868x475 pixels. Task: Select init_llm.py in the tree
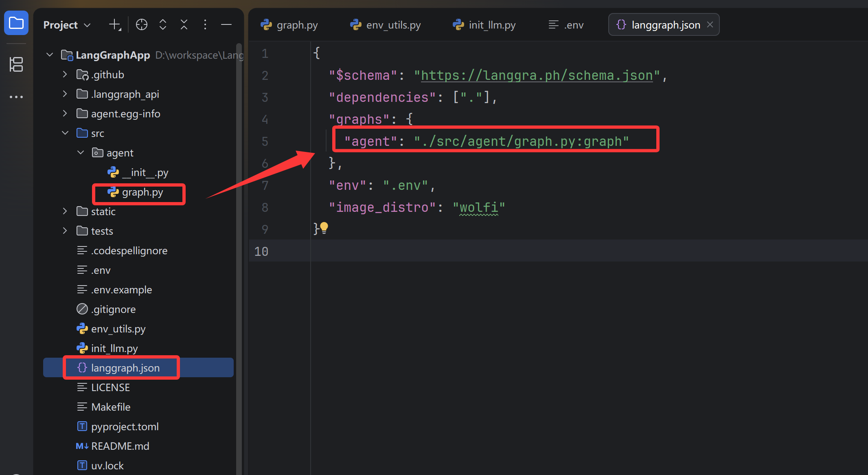click(x=138, y=348)
